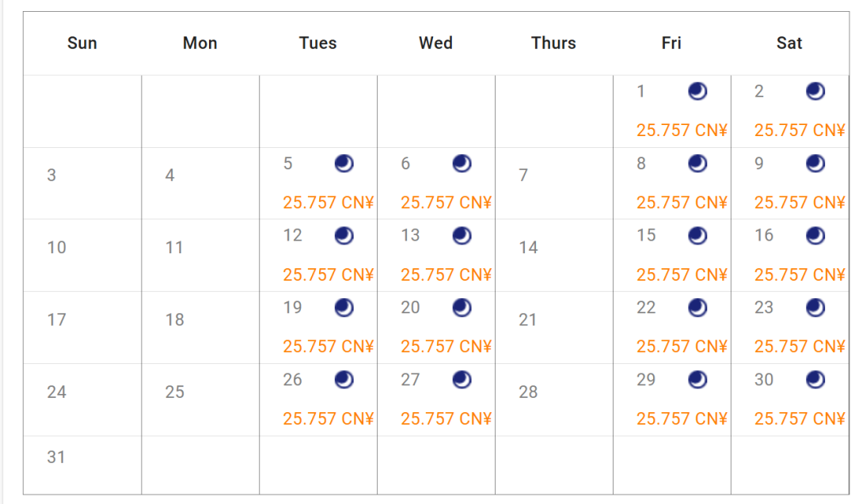The image size is (855, 504).
Task: Click the Sun column header
Action: tap(82, 44)
